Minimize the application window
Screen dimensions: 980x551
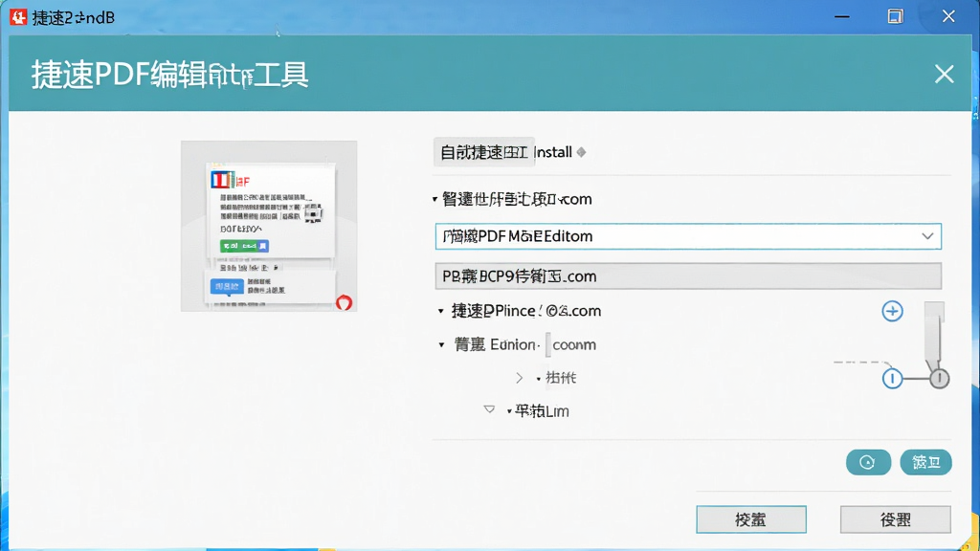point(842,17)
